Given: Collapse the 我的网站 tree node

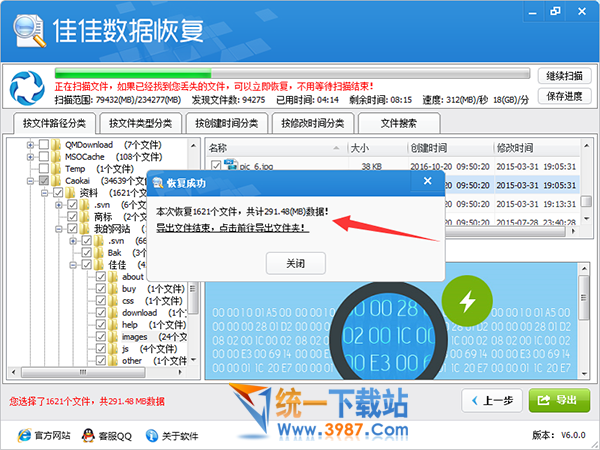Looking at the screenshot, I should [59, 229].
